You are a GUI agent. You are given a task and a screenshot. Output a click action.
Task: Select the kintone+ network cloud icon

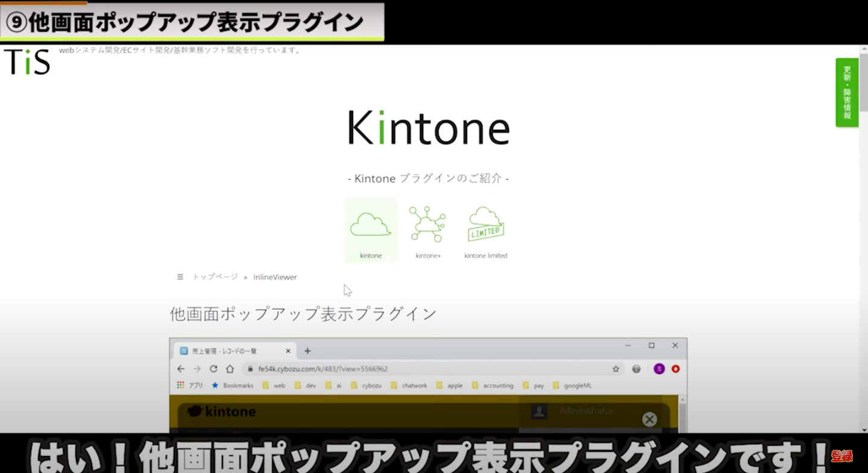coord(427,226)
